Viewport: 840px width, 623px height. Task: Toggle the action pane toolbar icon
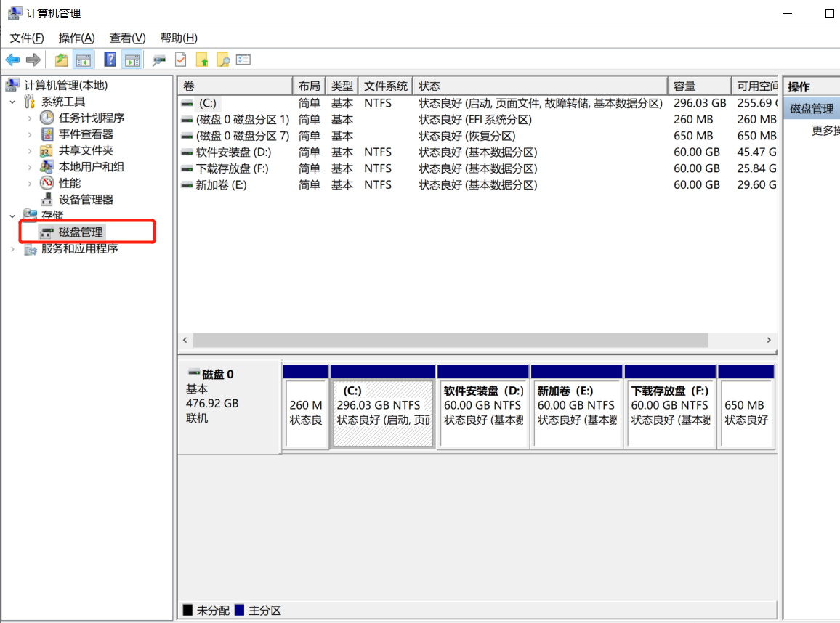(x=132, y=60)
